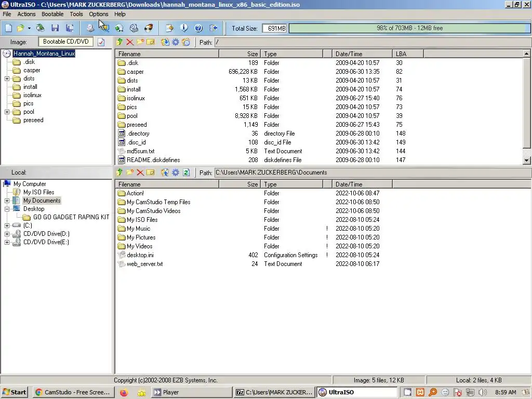Click the local Path field showing Documents
Image resolution: width=532 pixels, height=399 pixels.
[x=373, y=172]
